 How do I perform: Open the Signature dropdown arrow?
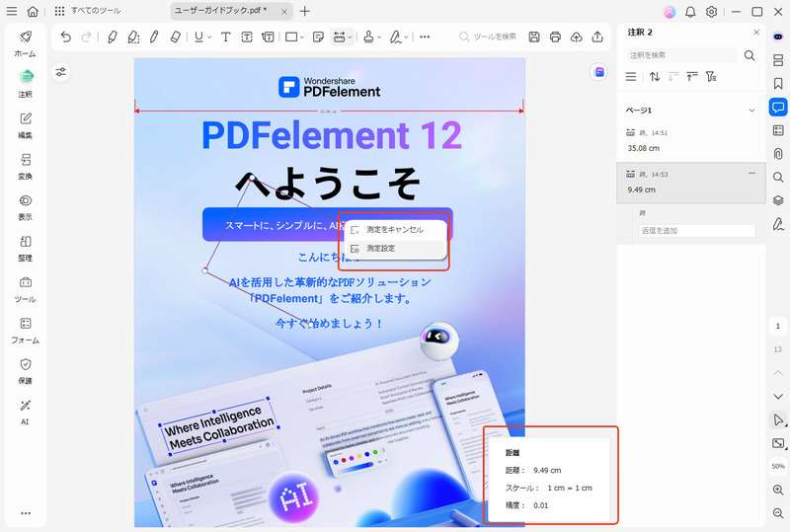pyautogui.click(x=406, y=37)
